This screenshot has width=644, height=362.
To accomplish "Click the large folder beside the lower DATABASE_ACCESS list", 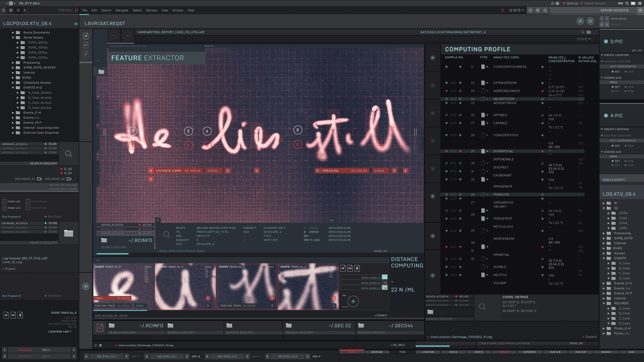I will pos(69,233).
